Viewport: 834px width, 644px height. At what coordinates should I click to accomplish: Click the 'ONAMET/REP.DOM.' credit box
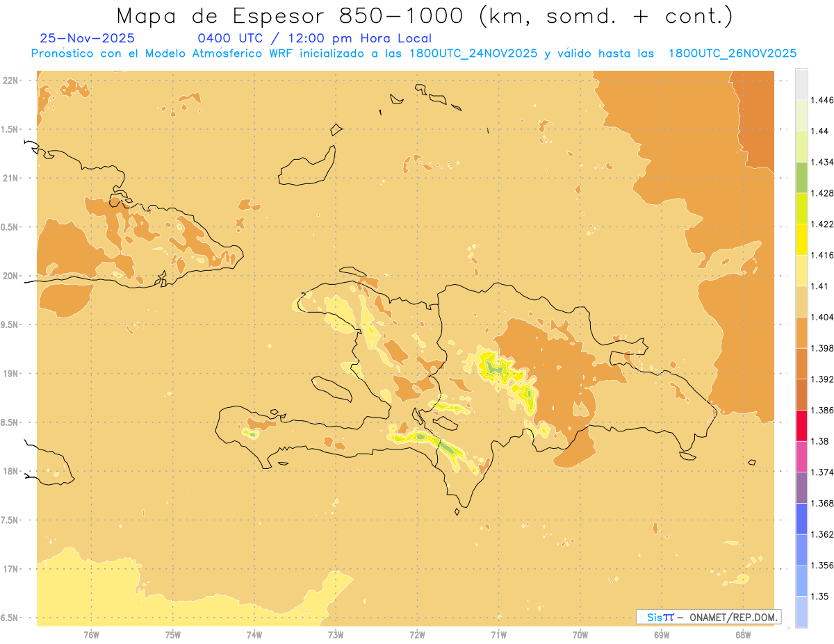click(709, 617)
